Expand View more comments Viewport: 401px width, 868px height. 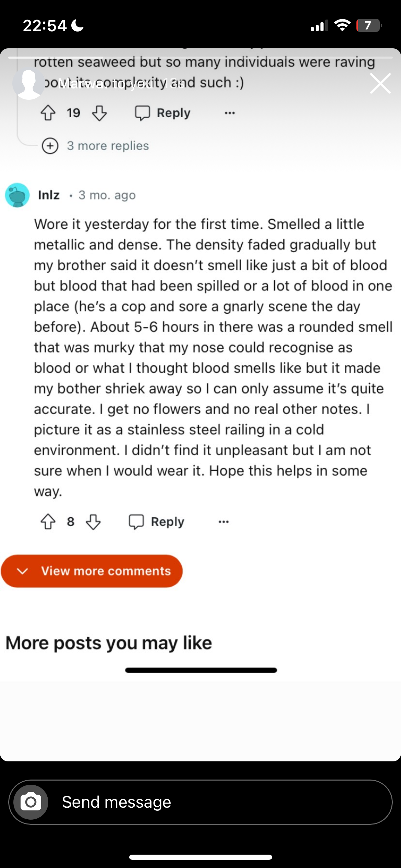(x=92, y=571)
